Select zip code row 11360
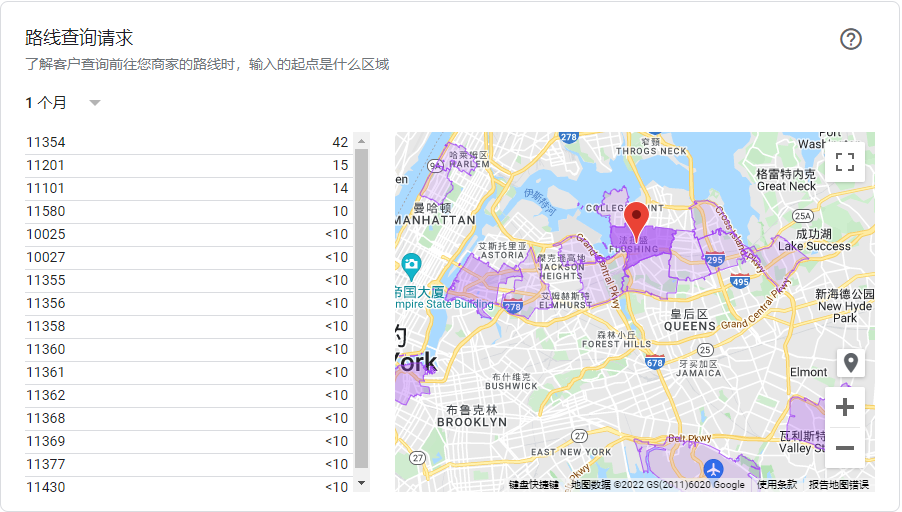Image resolution: width=902 pixels, height=512 pixels. [x=188, y=350]
